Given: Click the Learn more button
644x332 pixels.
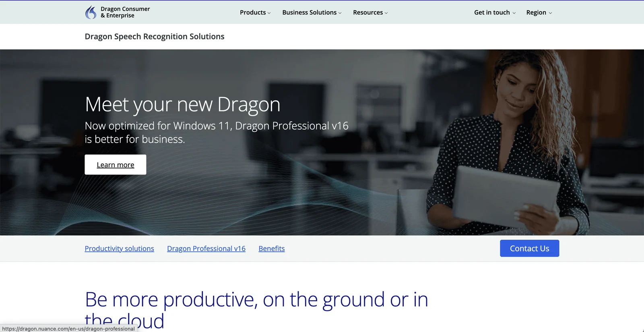Looking at the screenshot, I should [x=116, y=164].
